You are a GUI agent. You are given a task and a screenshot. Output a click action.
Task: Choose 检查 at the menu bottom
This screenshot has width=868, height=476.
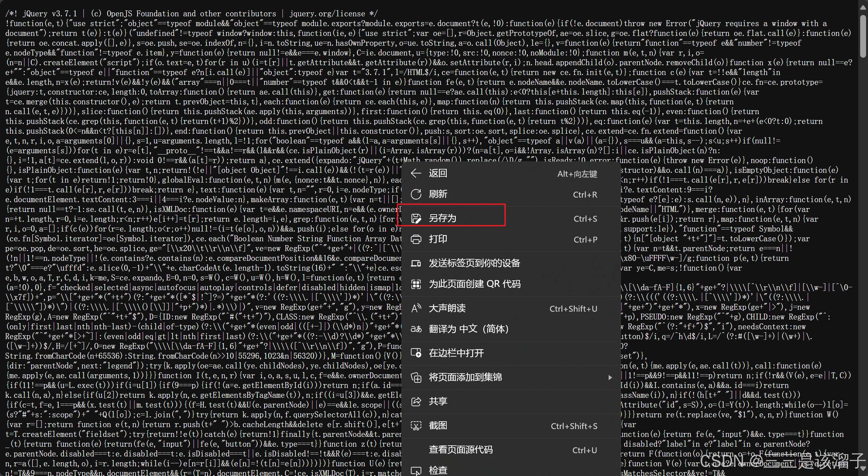438,469
